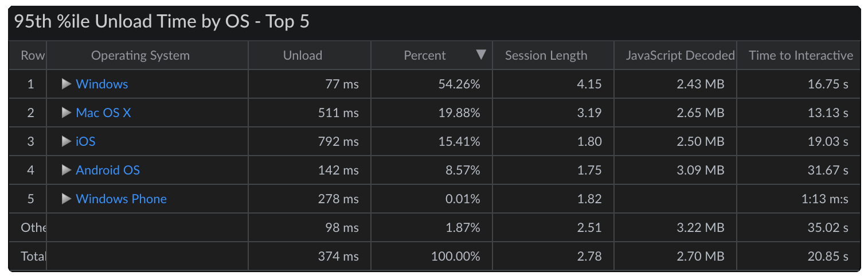868x279 pixels.
Task: Expand the Mac OS X row triangle
Action: [x=67, y=113]
